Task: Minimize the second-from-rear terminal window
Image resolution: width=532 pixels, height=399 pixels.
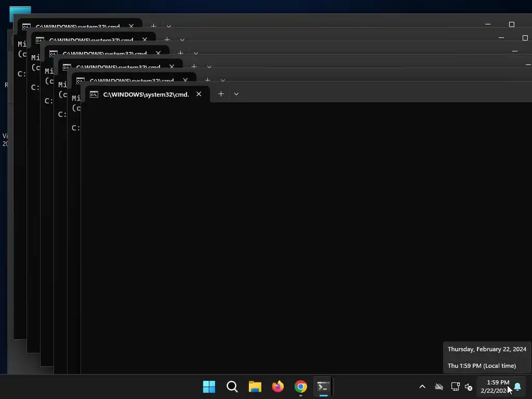Action: pyautogui.click(x=501, y=37)
